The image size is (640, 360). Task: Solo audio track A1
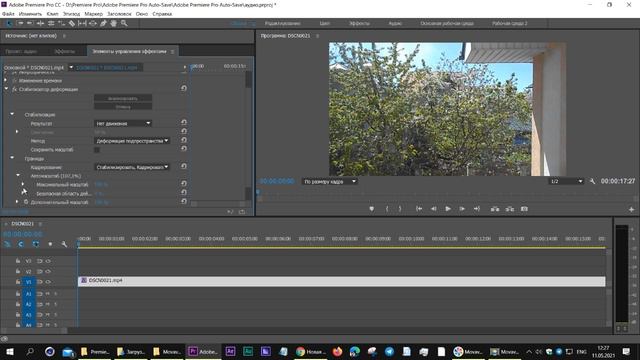click(56, 294)
